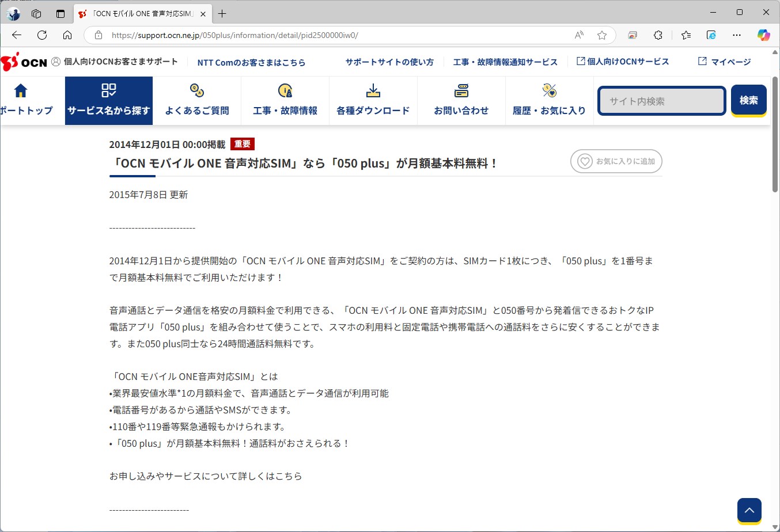Add page to favorites star icon
Viewport: 780px width, 532px height.
click(602, 35)
